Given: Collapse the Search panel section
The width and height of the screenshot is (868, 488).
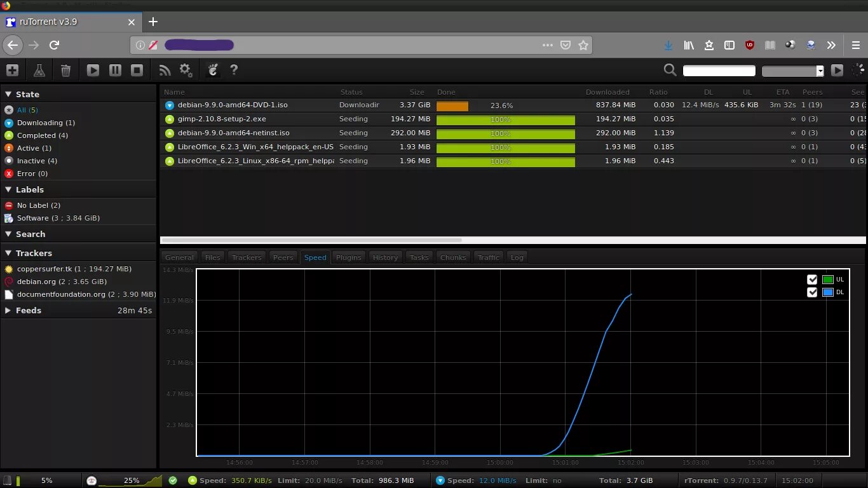Looking at the screenshot, I should pyautogui.click(x=78, y=234).
